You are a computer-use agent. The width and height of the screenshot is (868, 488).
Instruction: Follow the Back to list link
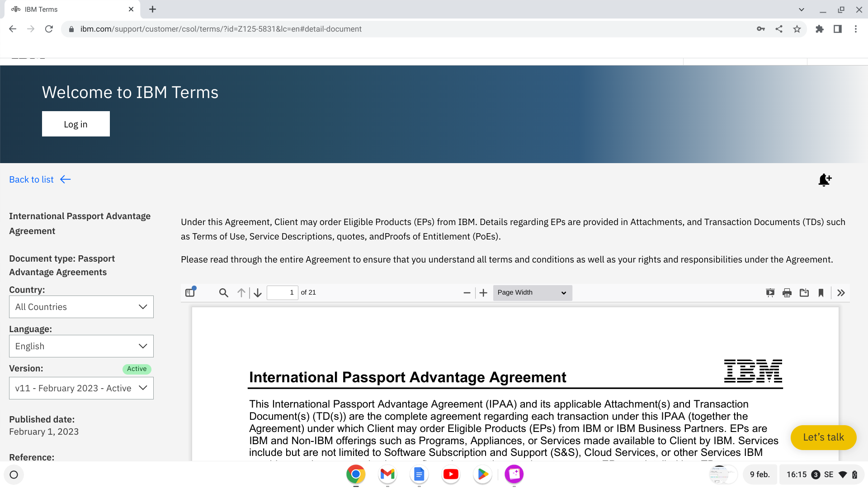(40, 179)
